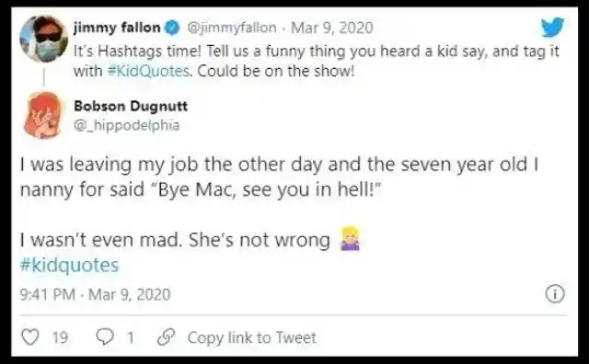Image resolution: width=589 pixels, height=364 pixels.
Task: Open Jimmy Fallon's profile picture
Action: (x=44, y=39)
